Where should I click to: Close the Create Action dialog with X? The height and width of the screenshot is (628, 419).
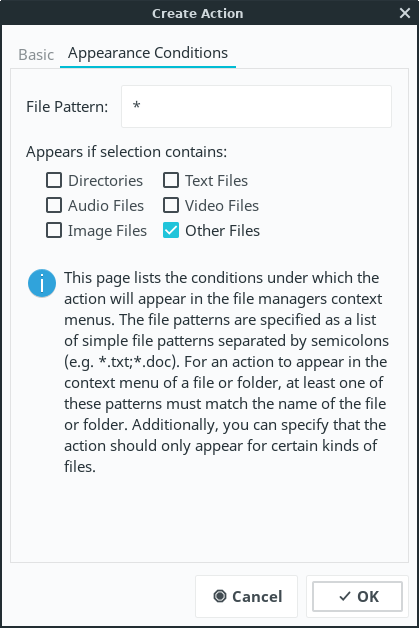405,13
